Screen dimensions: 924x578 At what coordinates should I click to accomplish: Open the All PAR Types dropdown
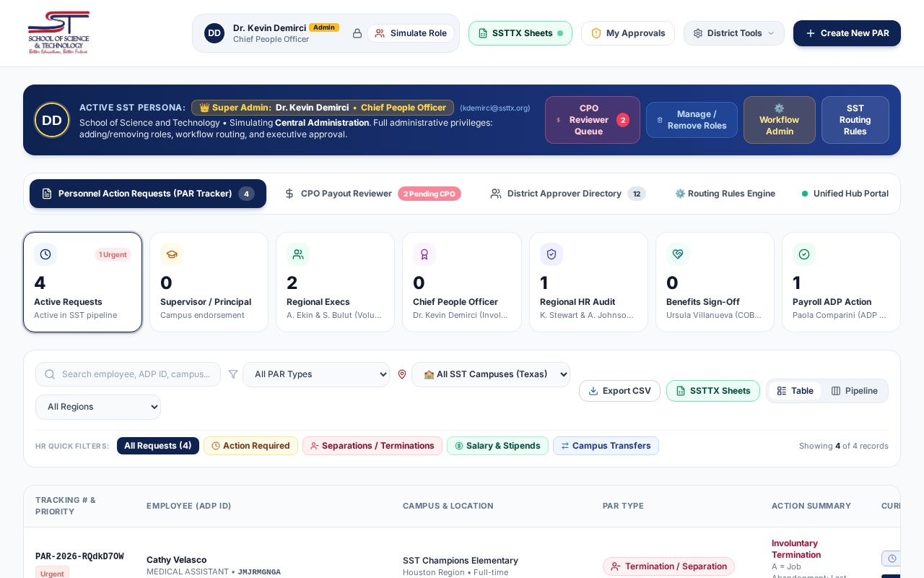pos(316,374)
